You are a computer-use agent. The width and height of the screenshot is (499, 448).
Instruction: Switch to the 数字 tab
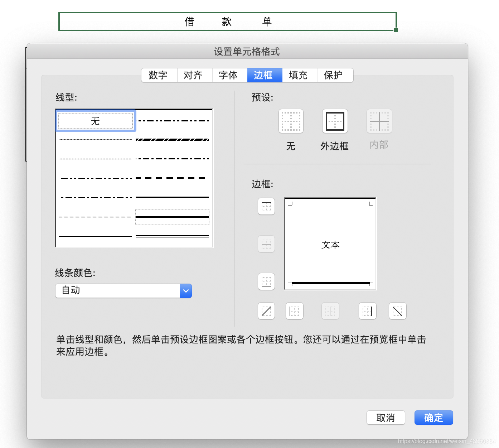(x=159, y=75)
